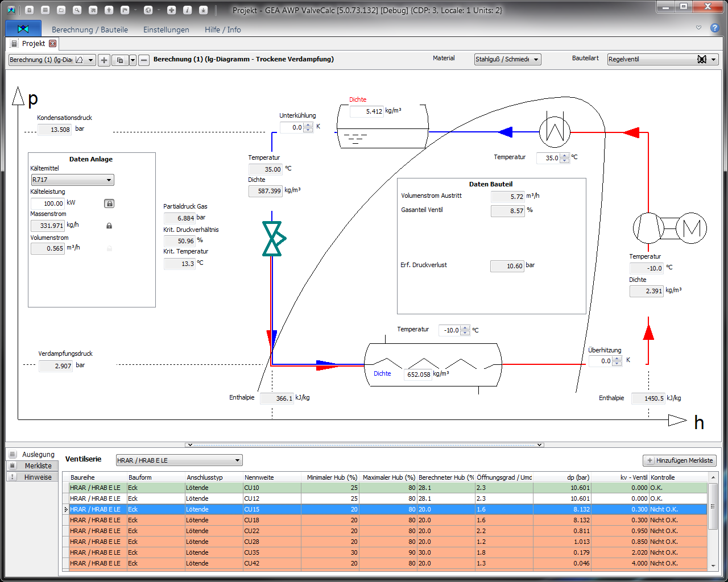This screenshot has width=728, height=582.
Task: Switch to the Auslegung side tab
Action: coord(32,454)
